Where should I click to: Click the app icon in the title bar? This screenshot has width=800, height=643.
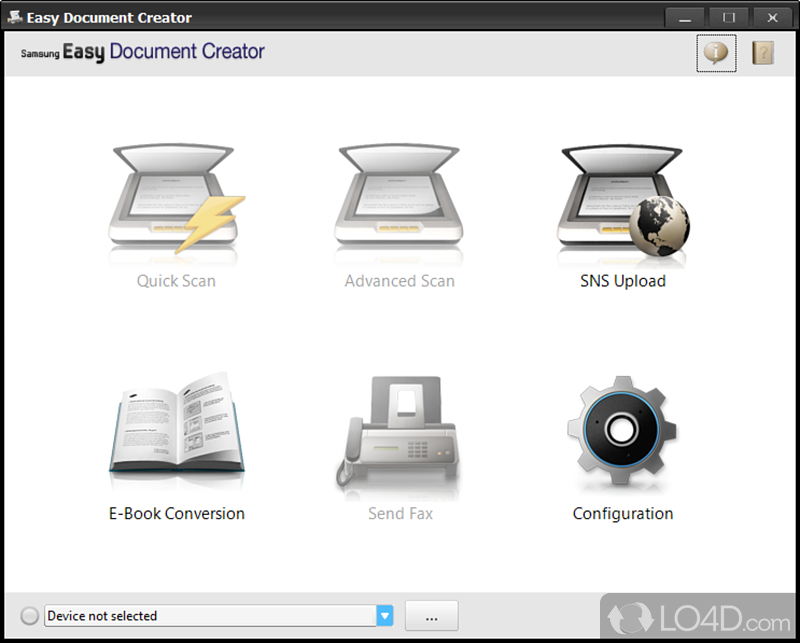(14, 17)
